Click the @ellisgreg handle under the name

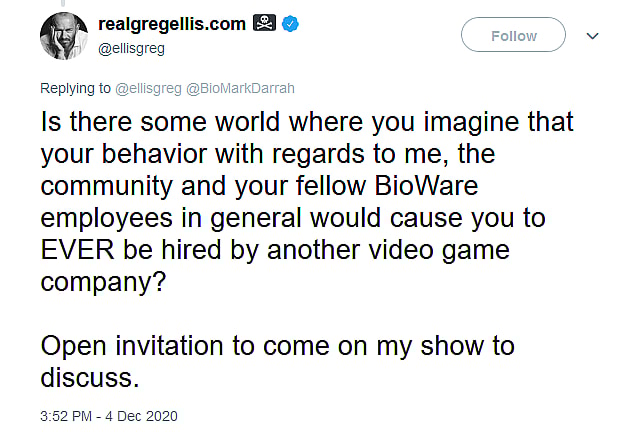pos(131,46)
